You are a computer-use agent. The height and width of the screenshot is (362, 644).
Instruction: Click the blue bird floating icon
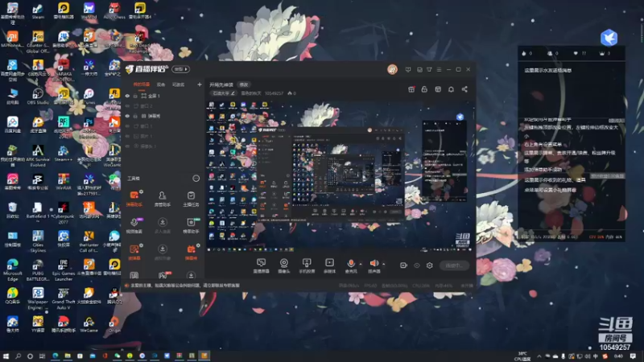pyautogui.click(x=609, y=38)
